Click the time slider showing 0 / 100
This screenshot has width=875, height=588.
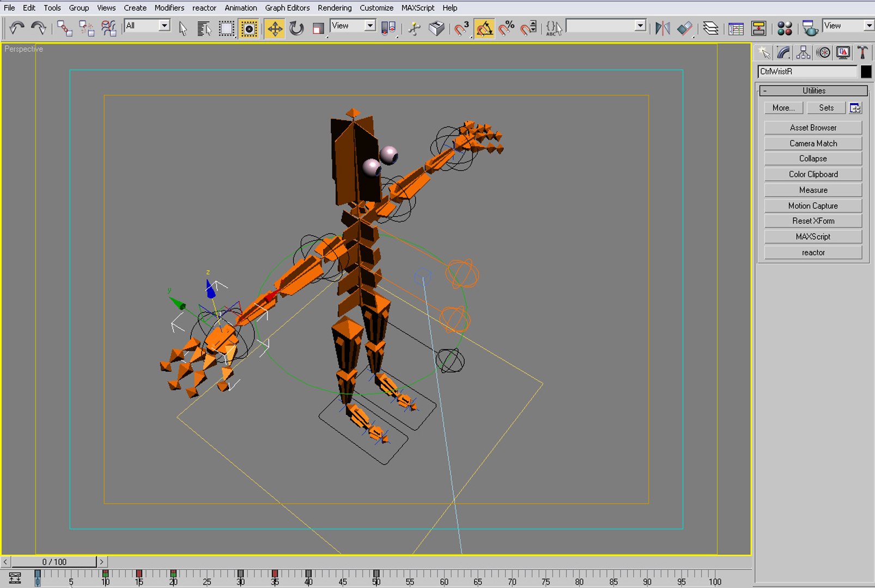click(x=54, y=561)
